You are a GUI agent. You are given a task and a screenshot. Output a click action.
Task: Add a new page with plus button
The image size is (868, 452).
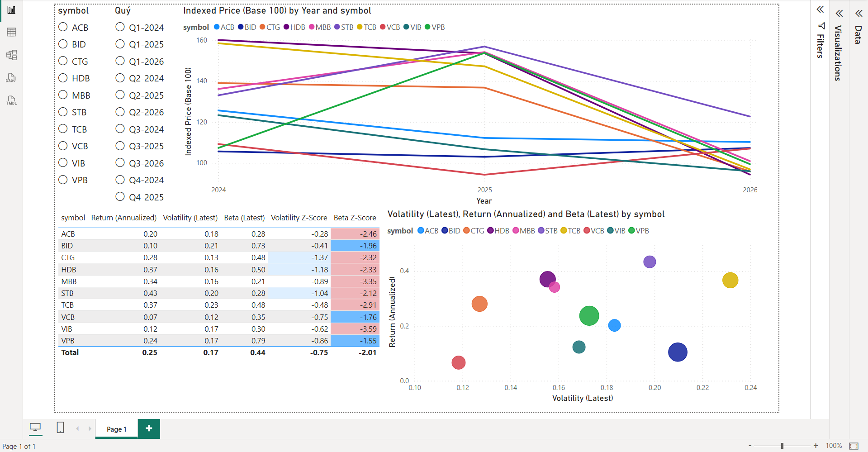click(x=149, y=428)
